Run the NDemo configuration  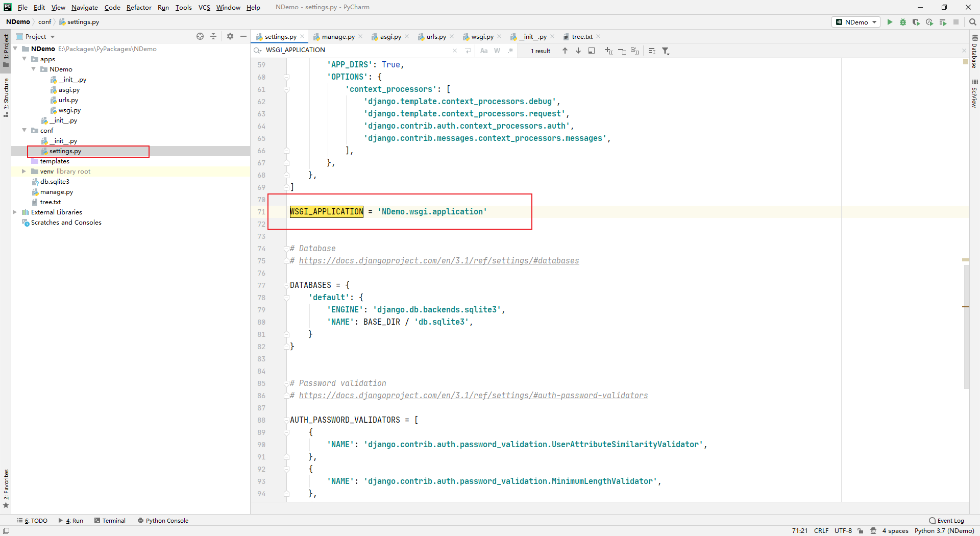pyautogui.click(x=890, y=22)
